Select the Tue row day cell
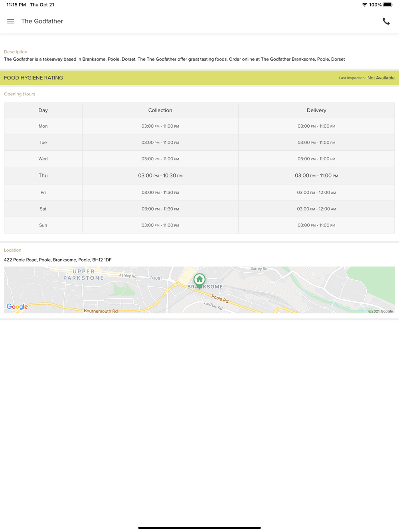Image resolution: width=399 pixels, height=532 pixels. pyautogui.click(x=43, y=142)
